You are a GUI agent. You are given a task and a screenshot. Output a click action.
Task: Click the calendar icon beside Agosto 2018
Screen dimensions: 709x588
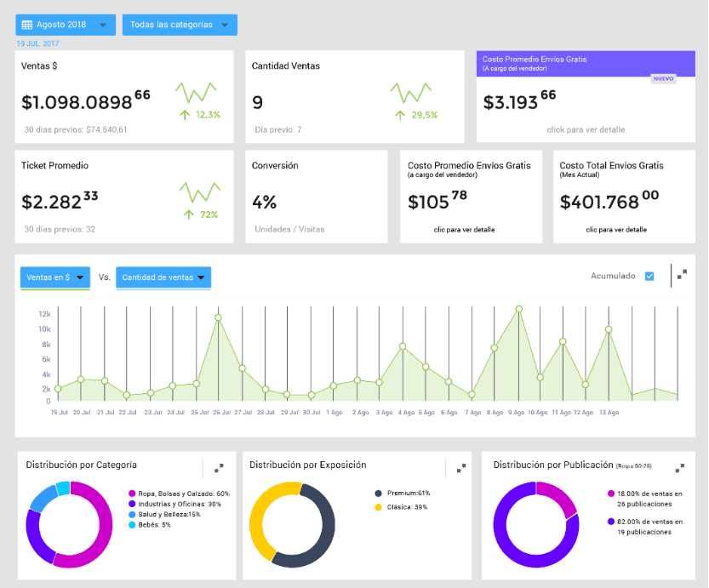pos(27,25)
